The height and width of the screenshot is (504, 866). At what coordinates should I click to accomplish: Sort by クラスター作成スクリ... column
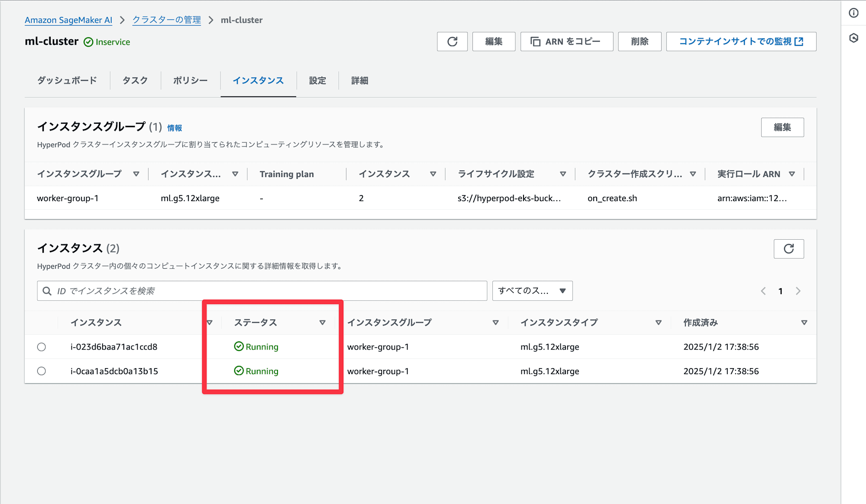(x=693, y=174)
